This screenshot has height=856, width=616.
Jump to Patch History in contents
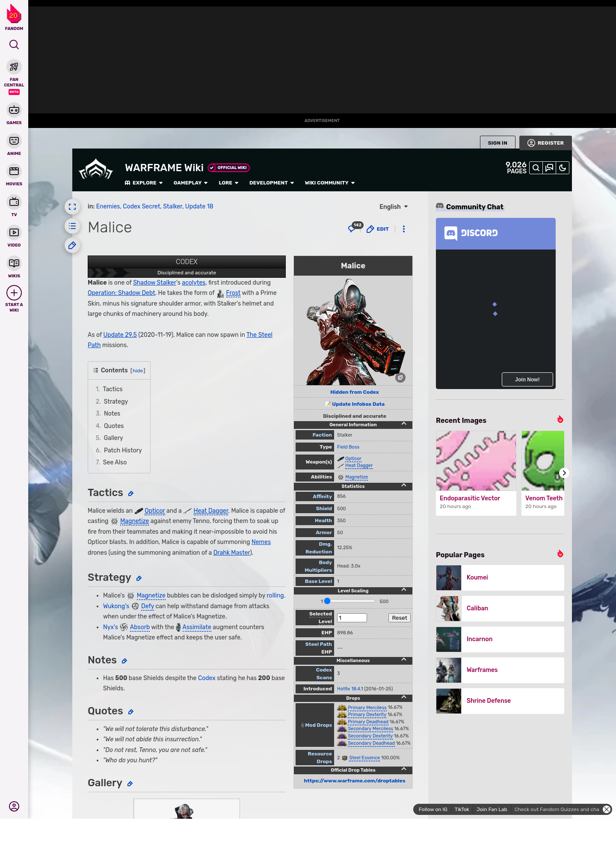(x=122, y=450)
